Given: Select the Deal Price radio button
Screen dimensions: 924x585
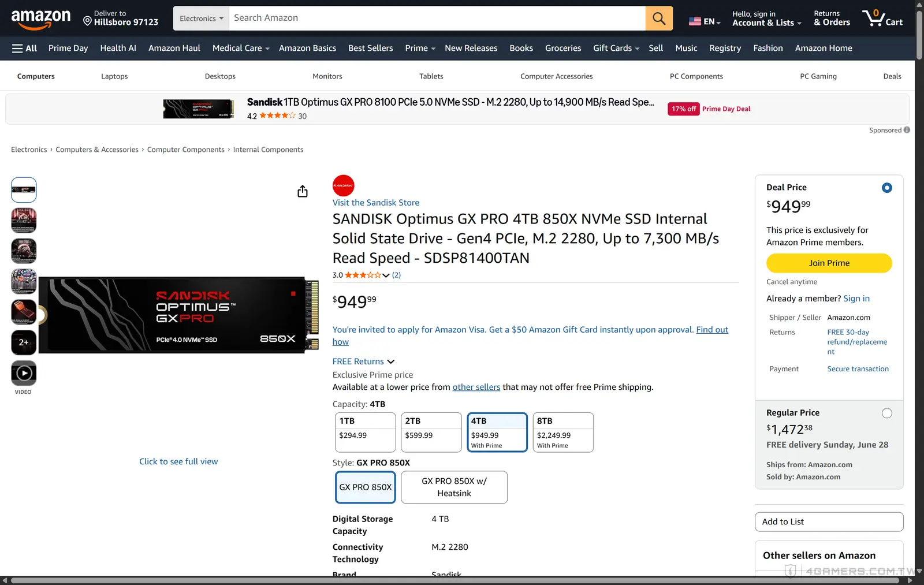Looking at the screenshot, I should point(887,188).
